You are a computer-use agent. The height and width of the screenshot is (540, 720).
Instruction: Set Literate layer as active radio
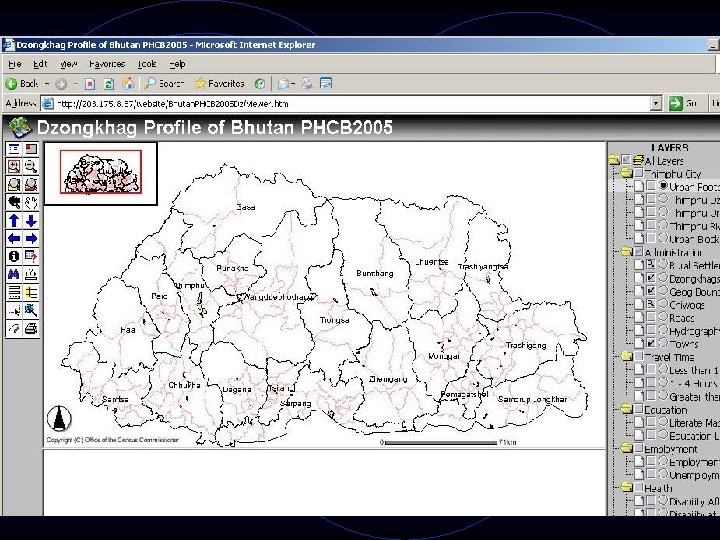click(663, 421)
